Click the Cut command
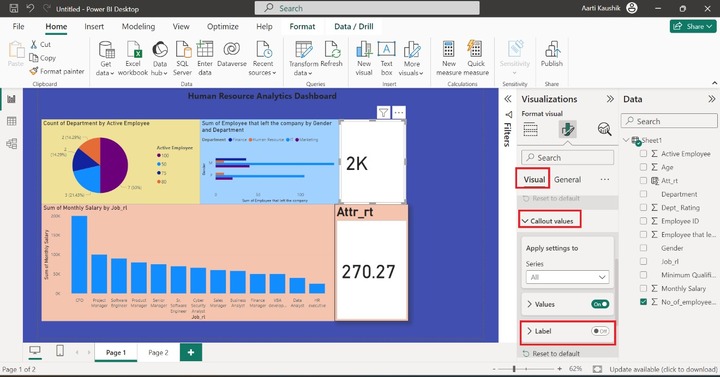This screenshot has width=720, height=377. (40, 45)
